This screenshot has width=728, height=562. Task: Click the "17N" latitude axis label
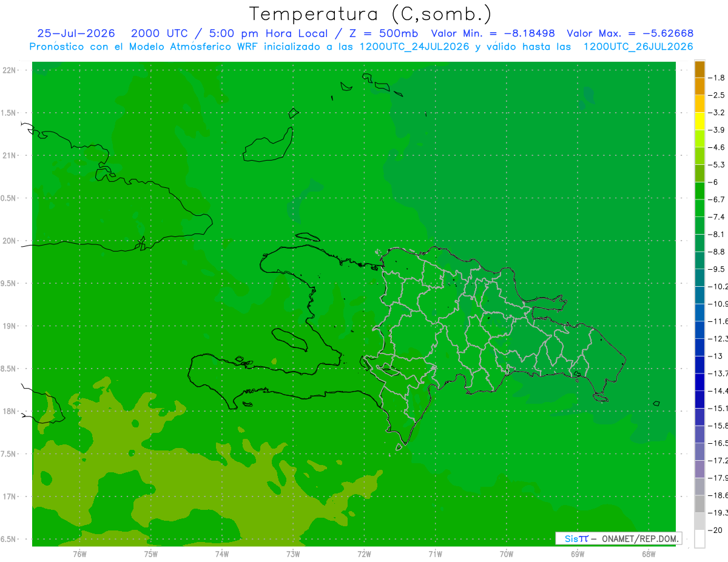point(9,497)
